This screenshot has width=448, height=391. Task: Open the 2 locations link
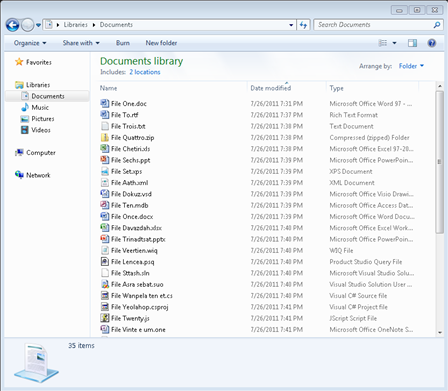(x=145, y=72)
